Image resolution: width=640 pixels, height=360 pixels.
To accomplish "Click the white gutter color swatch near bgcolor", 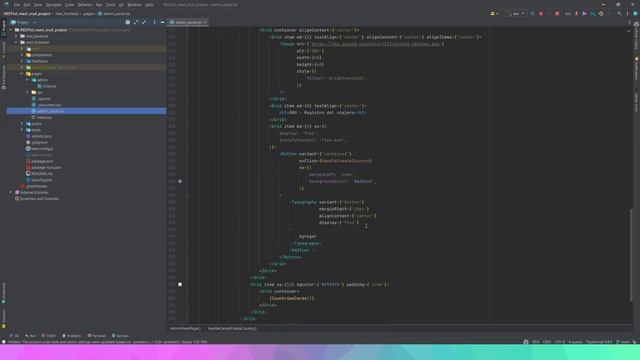I will [x=180, y=284].
